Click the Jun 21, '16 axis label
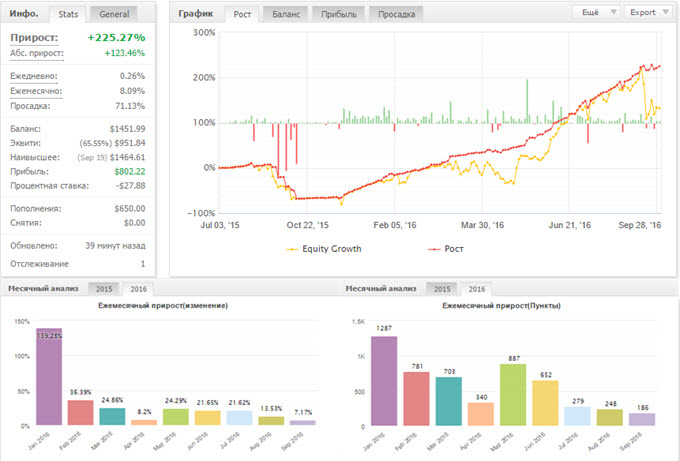This screenshot has height=461, width=680. 569,225
